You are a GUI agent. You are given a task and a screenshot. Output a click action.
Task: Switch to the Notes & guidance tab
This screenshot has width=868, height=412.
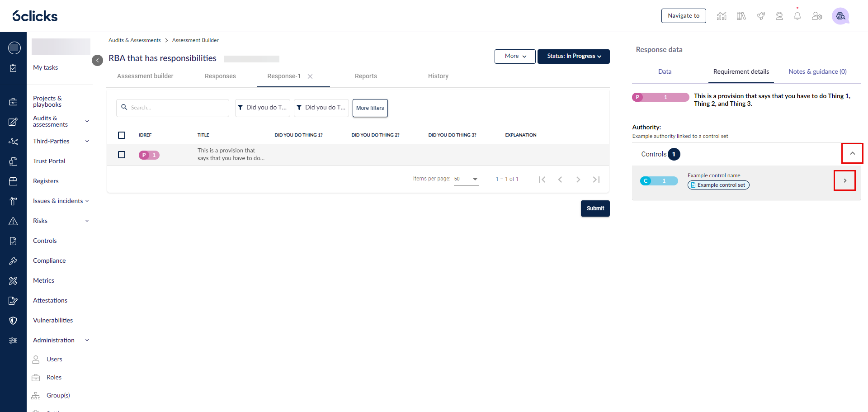tap(817, 71)
